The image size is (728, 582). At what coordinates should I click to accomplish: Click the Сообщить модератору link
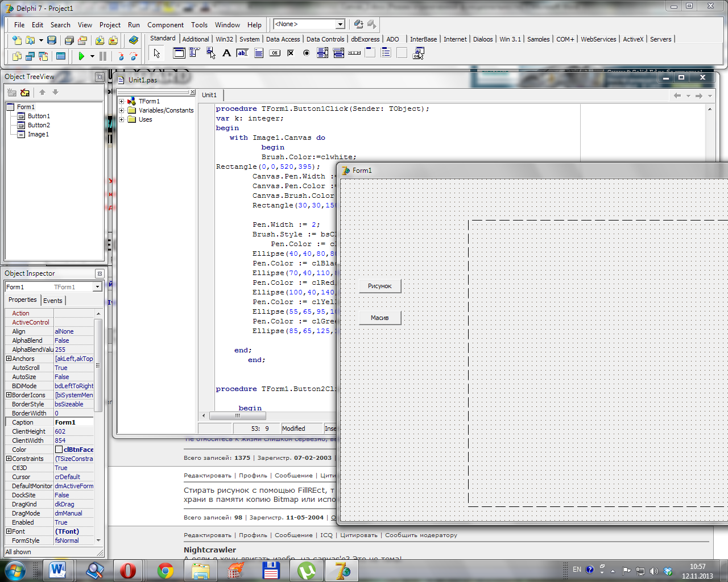tap(421, 535)
